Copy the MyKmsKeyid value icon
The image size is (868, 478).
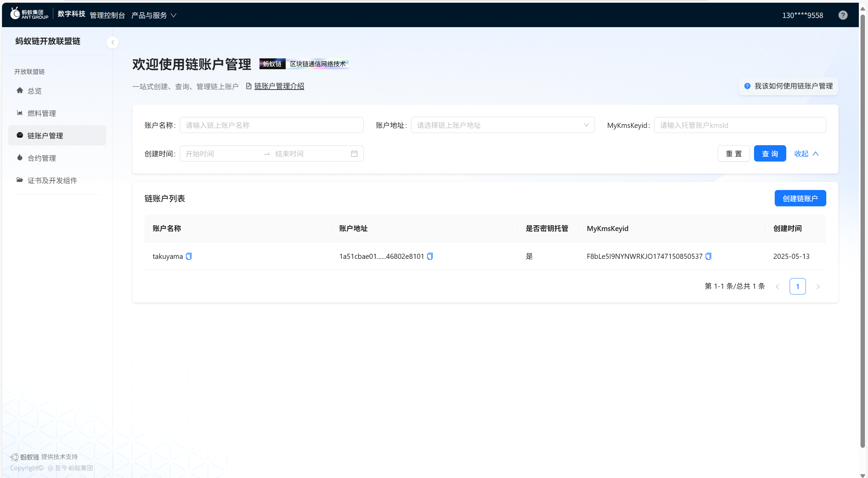point(708,256)
